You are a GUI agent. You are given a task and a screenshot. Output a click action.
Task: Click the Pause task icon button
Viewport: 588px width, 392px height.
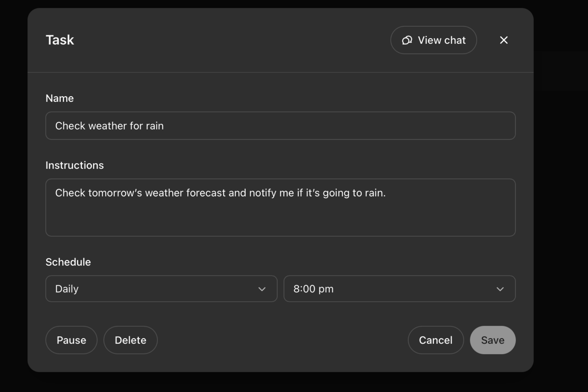coord(71,340)
